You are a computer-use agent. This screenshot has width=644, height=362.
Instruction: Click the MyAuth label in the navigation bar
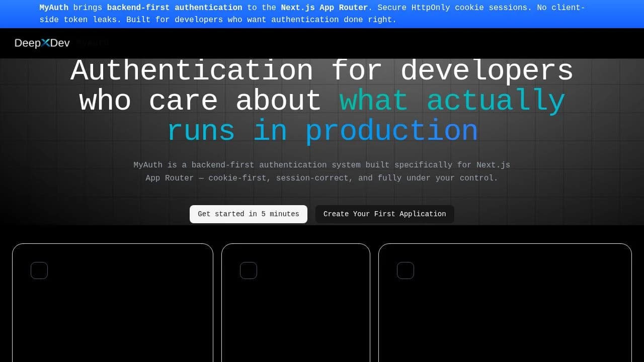coord(93,43)
